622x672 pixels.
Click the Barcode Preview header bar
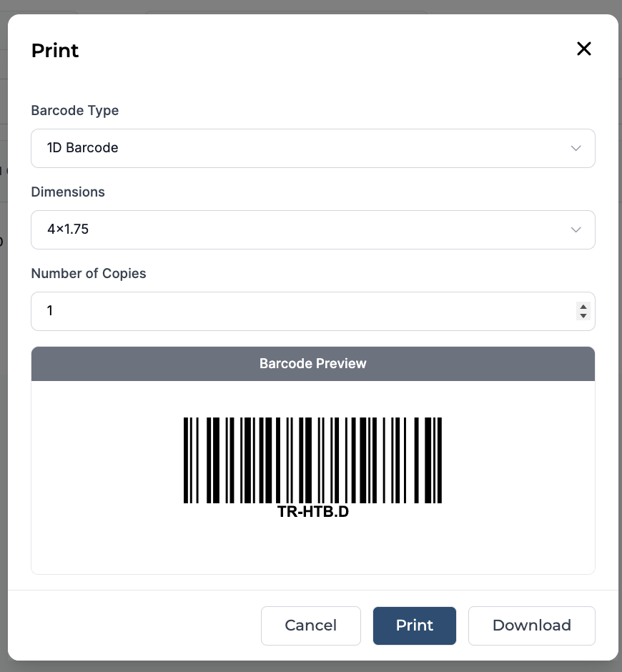point(313,363)
